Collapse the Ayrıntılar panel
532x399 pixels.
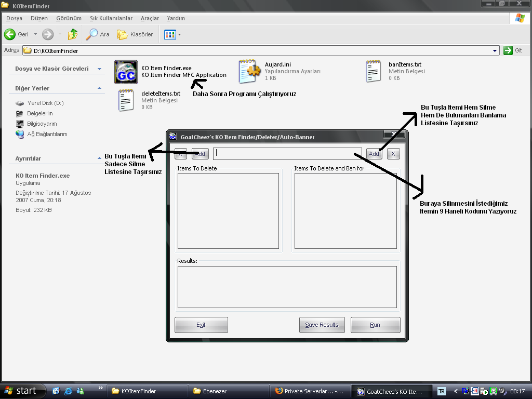click(99, 158)
